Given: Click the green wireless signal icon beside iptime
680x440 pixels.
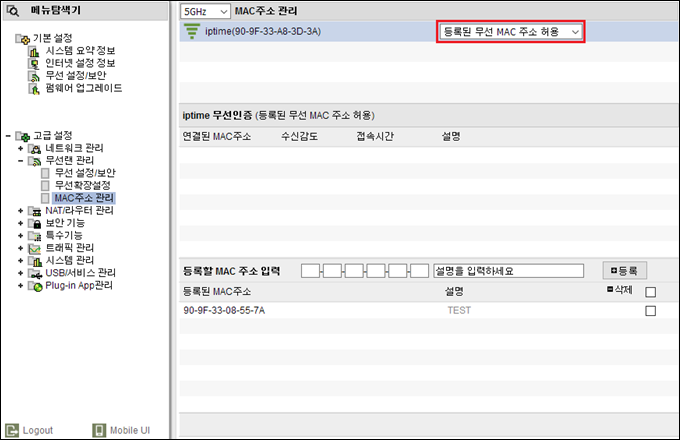Looking at the screenshot, I should coord(192,32).
